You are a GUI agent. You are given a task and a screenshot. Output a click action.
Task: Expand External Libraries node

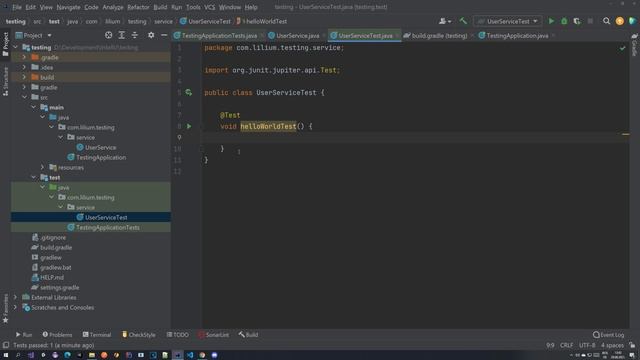(x=16, y=298)
